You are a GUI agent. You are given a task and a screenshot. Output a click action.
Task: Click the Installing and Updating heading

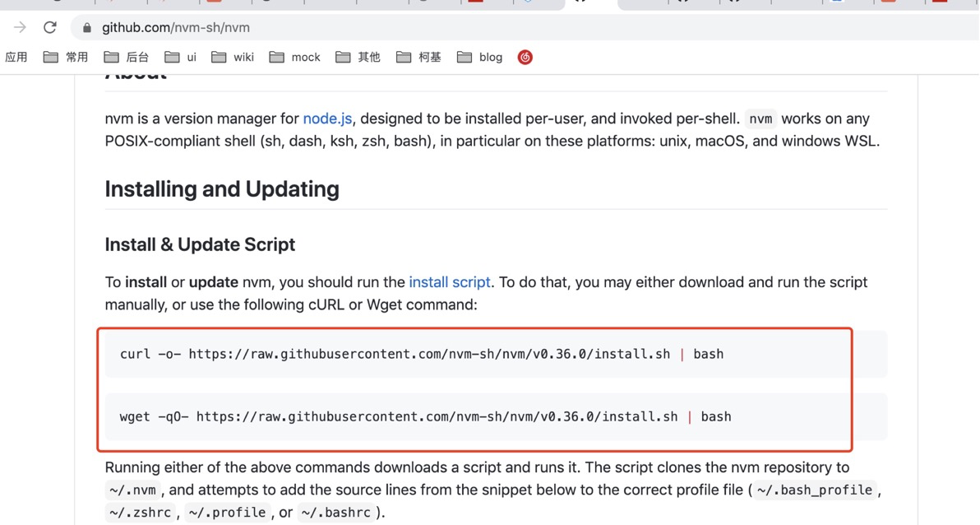[222, 189]
